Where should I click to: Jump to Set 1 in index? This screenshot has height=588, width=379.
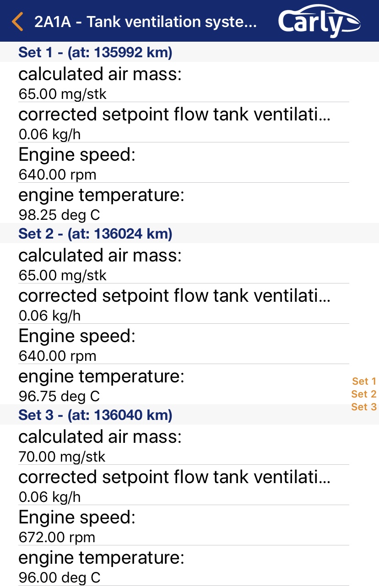tap(364, 381)
